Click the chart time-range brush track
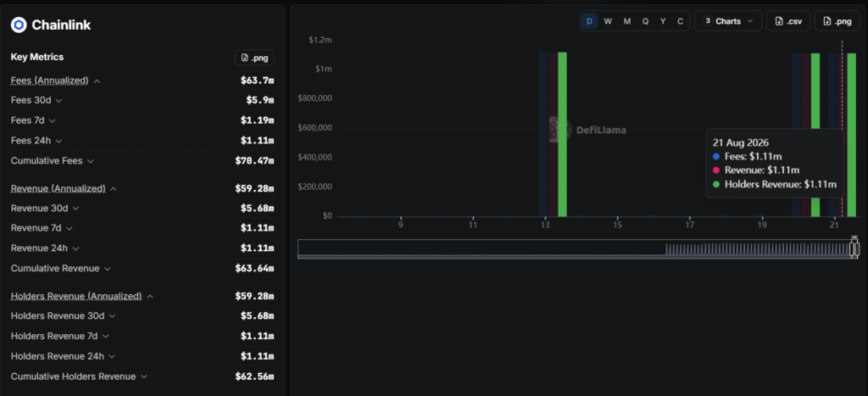This screenshot has height=396, width=868. [x=578, y=248]
